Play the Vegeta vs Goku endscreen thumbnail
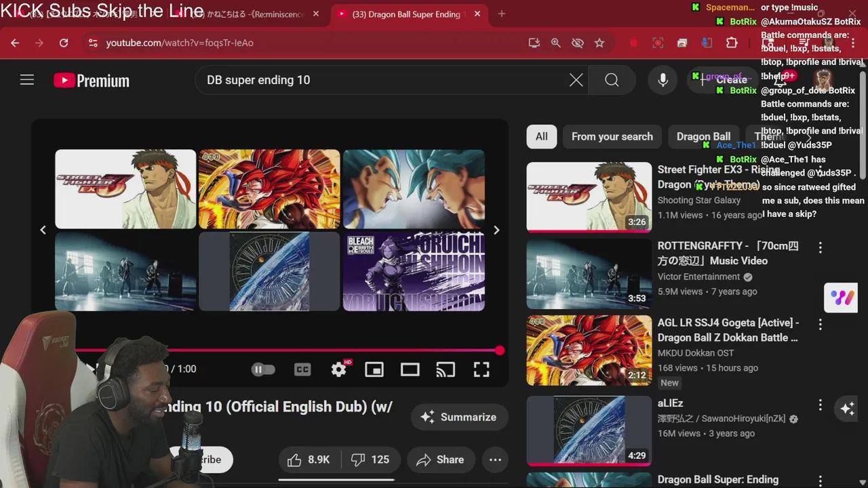Image resolution: width=868 pixels, height=488 pixels. 414,189
